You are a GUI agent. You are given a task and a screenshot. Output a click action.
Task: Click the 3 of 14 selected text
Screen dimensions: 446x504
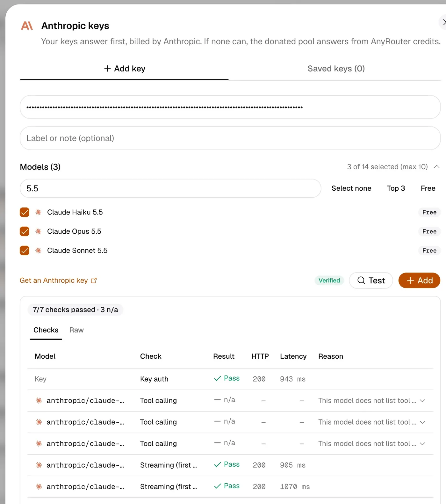[x=387, y=167]
